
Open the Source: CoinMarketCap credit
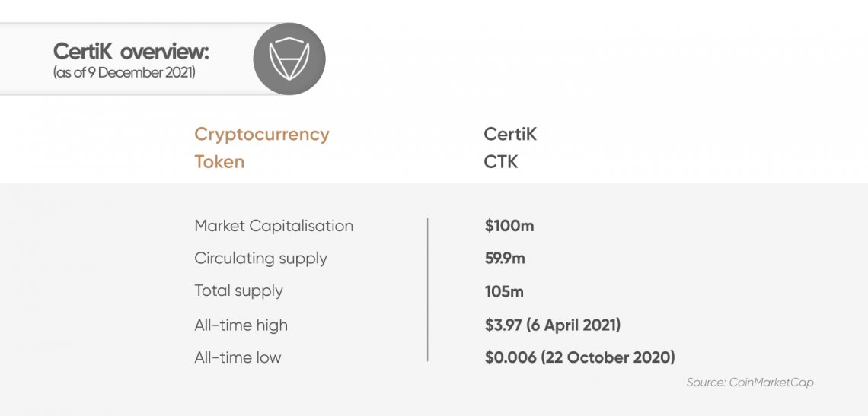click(x=750, y=383)
